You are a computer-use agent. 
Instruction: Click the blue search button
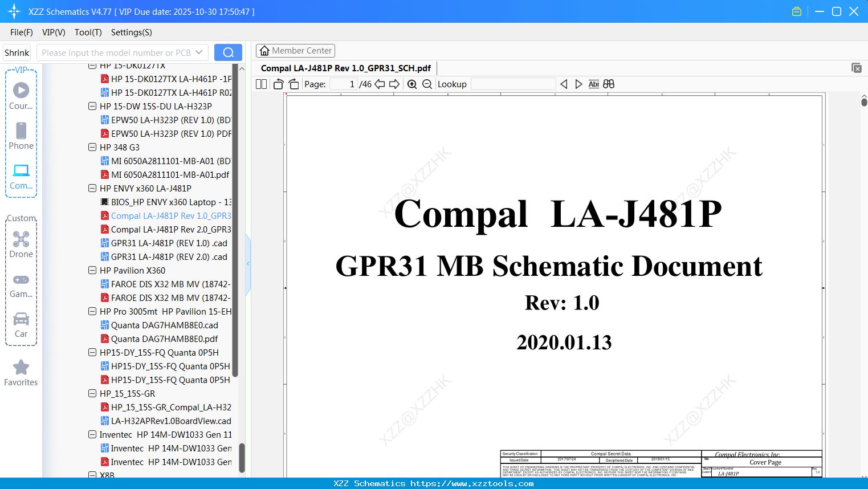coord(228,52)
